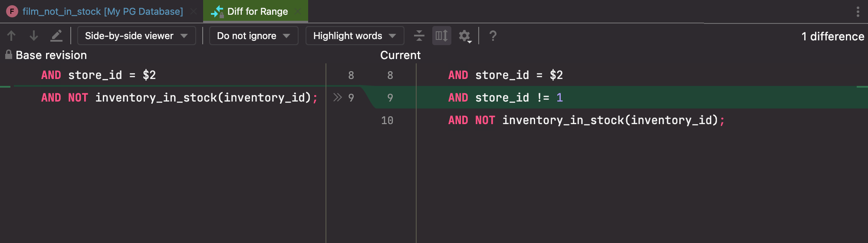Image resolution: width=868 pixels, height=243 pixels.
Task: Open help question mark icon
Action: click(x=493, y=36)
